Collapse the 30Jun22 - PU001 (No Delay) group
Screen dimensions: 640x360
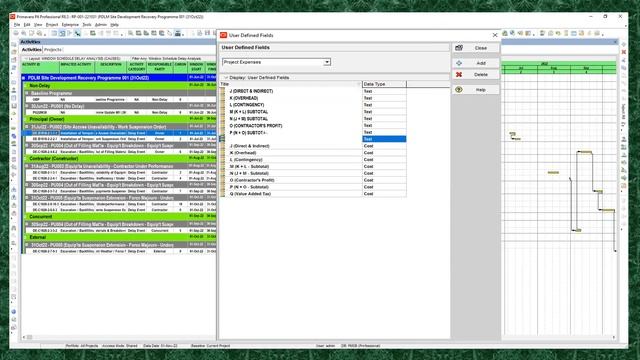27,106
